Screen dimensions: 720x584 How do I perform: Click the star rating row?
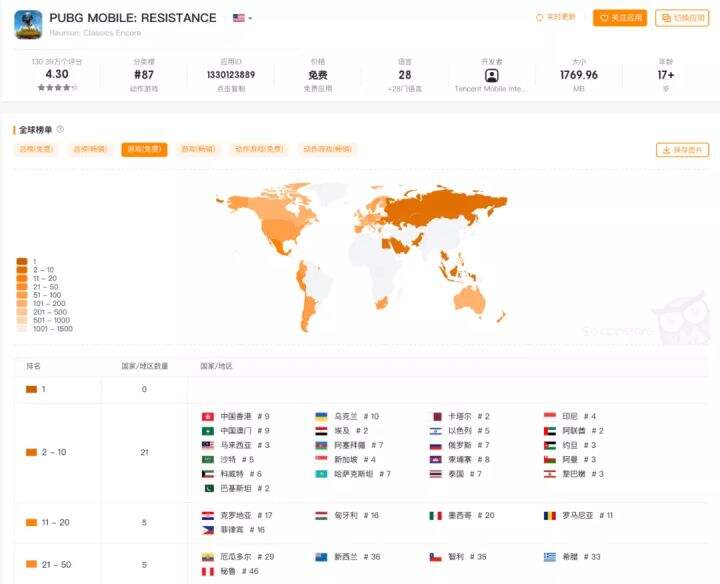point(57,87)
